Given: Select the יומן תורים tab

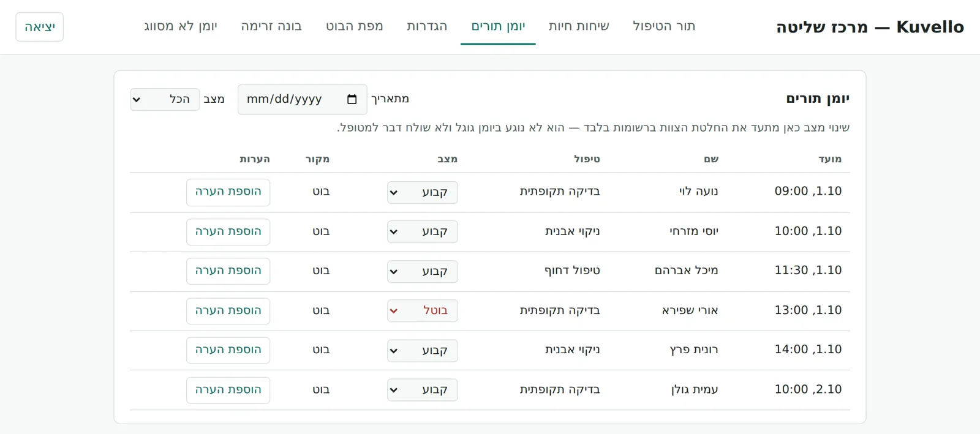Looking at the screenshot, I should click(498, 26).
